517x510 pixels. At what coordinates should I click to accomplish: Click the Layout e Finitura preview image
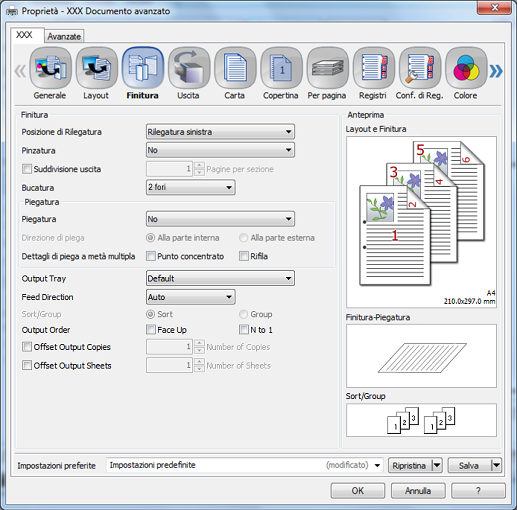click(421, 222)
